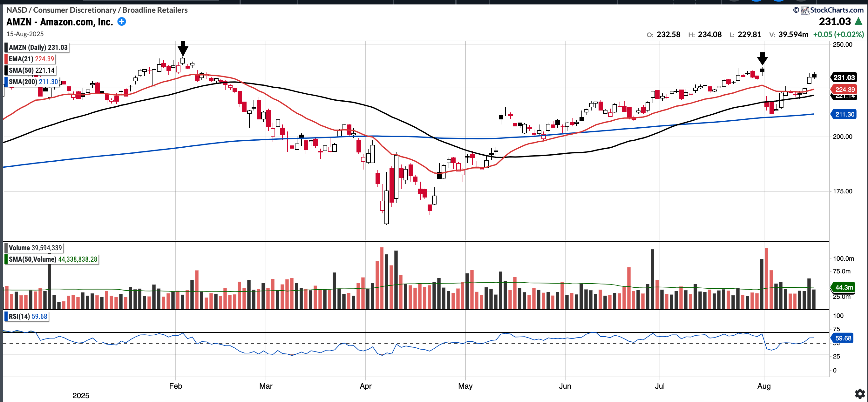The image size is (868, 402).
Task: Click the green SMA(50,Volume) color swatch
Action: (6, 259)
